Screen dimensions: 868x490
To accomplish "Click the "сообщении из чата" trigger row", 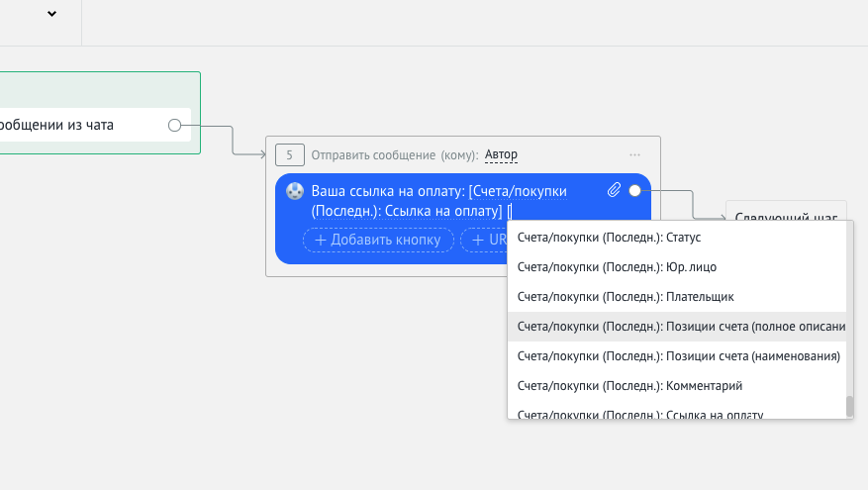I will coord(95,125).
